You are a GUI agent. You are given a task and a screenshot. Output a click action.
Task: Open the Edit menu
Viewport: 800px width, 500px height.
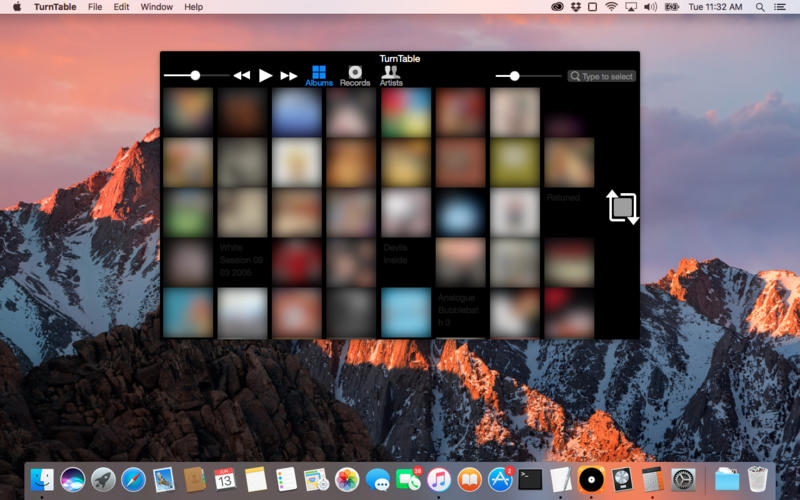[x=121, y=7]
